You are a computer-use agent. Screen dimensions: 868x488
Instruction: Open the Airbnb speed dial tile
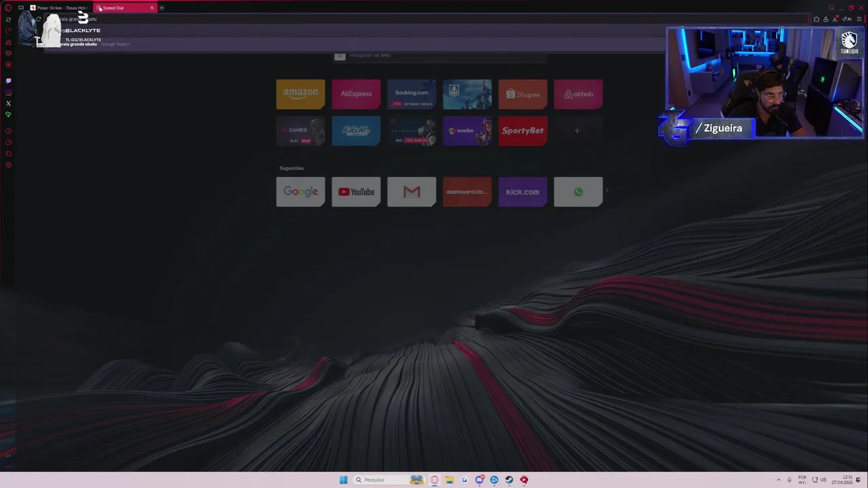click(578, 94)
